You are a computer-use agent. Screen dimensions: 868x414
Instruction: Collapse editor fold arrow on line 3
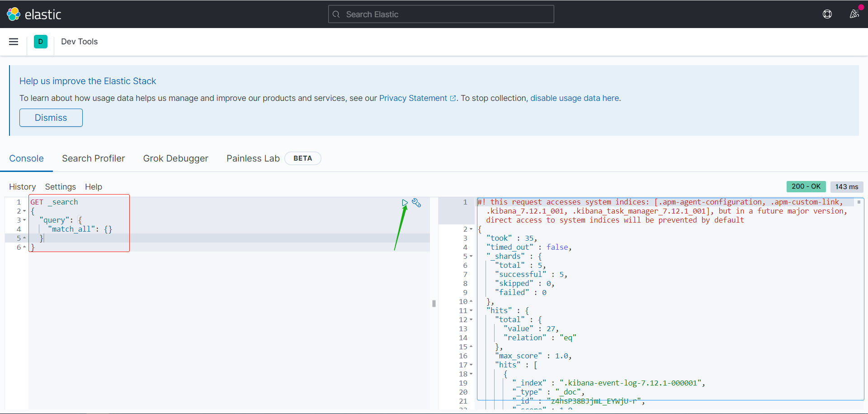click(x=24, y=220)
